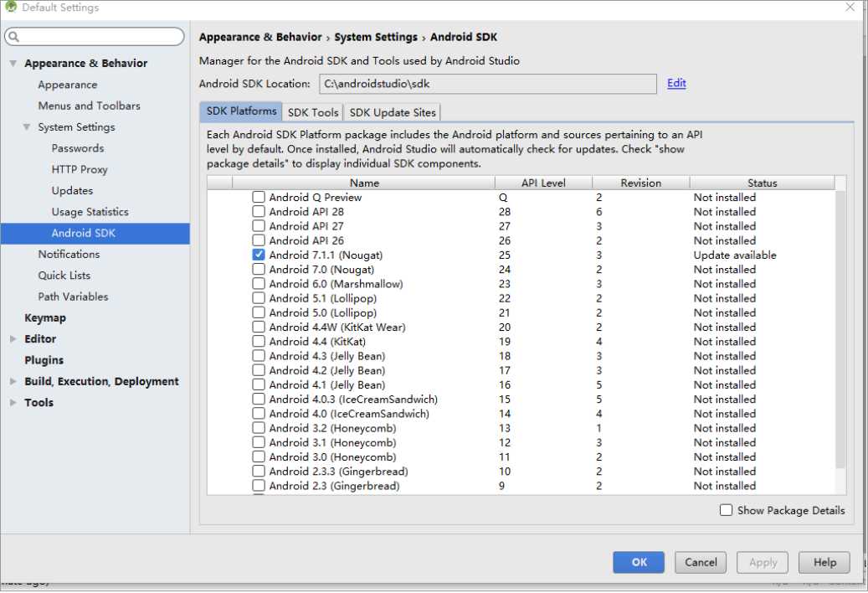Check Android API 28 checkbox

258,212
